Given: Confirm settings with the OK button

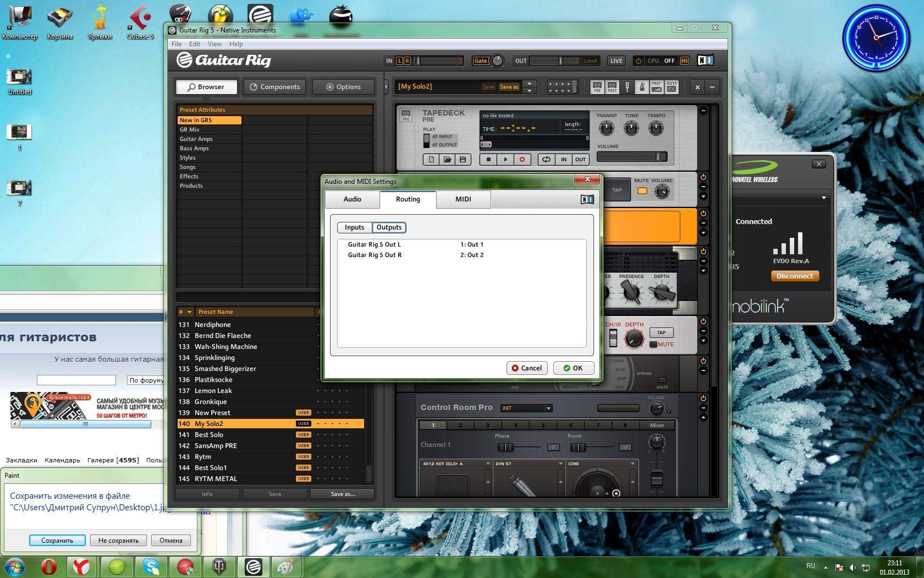Looking at the screenshot, I should tap(573, 368).
